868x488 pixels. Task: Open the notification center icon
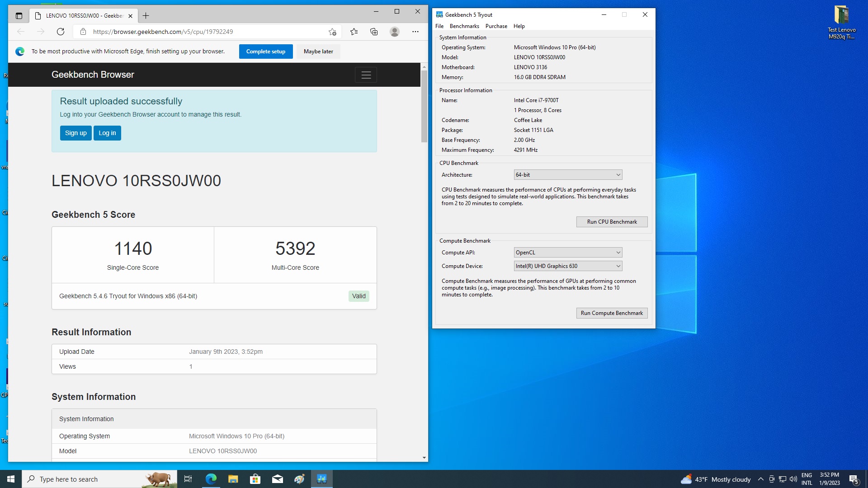pos(854,479)
